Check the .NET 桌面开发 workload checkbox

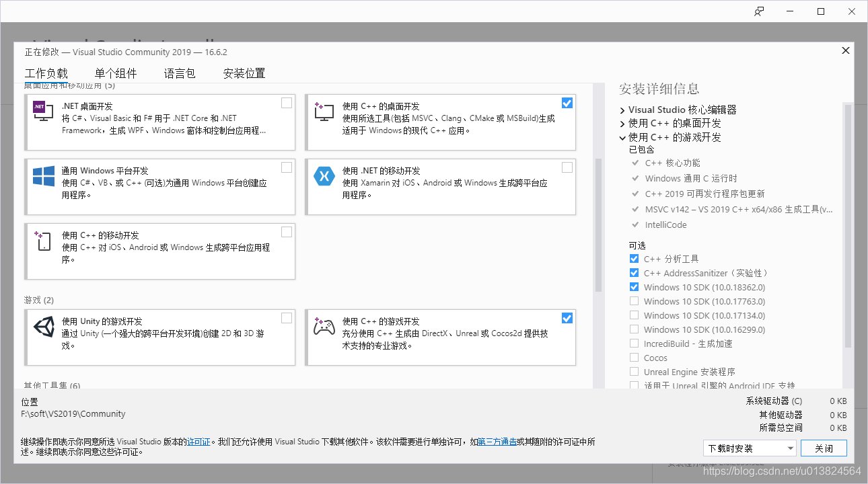(287, 103)
